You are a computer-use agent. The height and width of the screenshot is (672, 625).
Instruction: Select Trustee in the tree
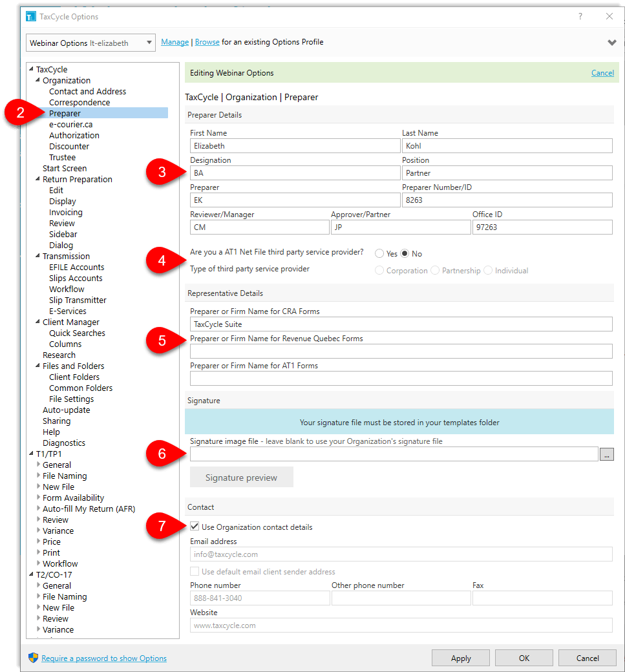pyautogui.click(x=62, y=157)
